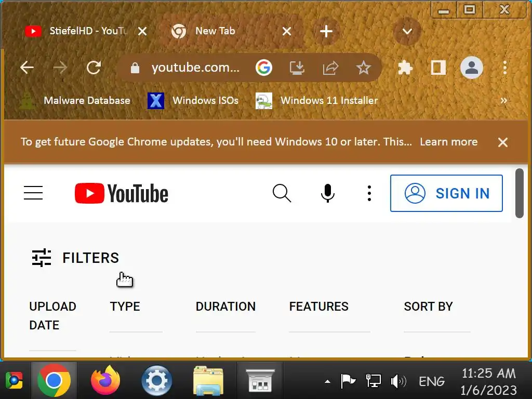Open the Malware Database bookmark

click(75, 100)
